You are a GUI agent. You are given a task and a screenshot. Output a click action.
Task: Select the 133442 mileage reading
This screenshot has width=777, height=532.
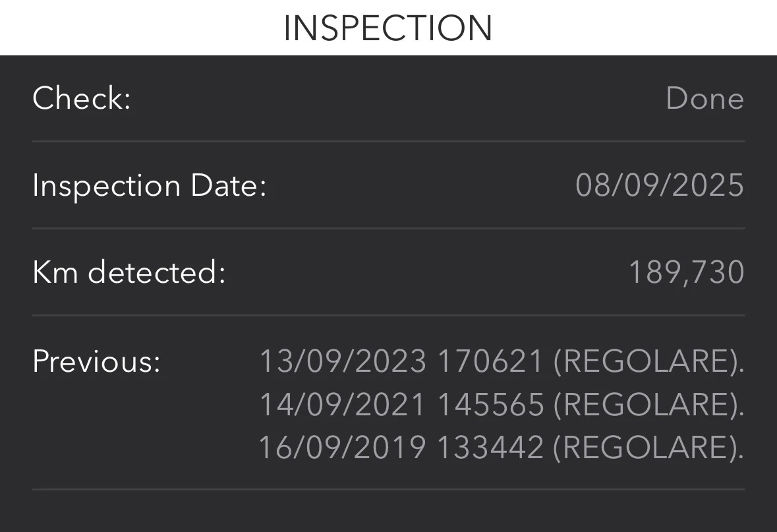coord(490,448)
